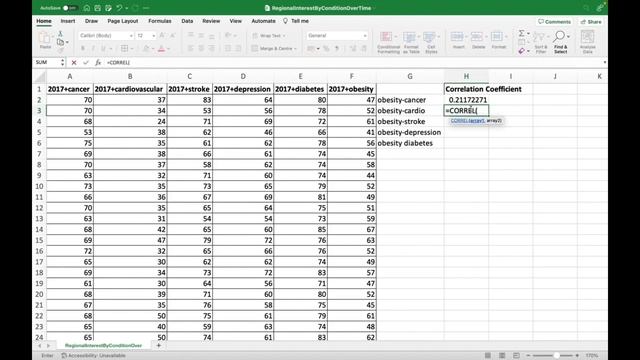Click the Accessibility: Unavailable status

click(x=93, y=356)
